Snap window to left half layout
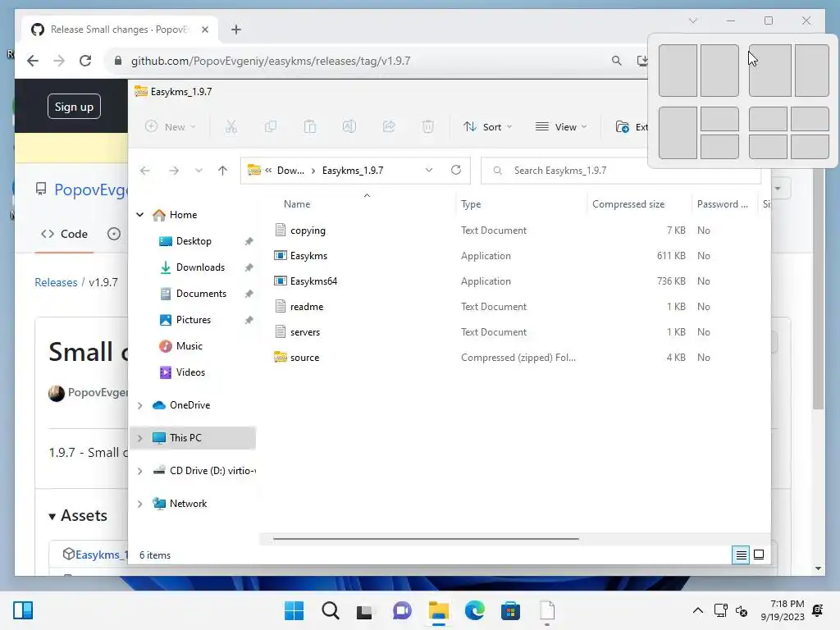The width and height of the screenshot is (840, 630). pos(678,71)
